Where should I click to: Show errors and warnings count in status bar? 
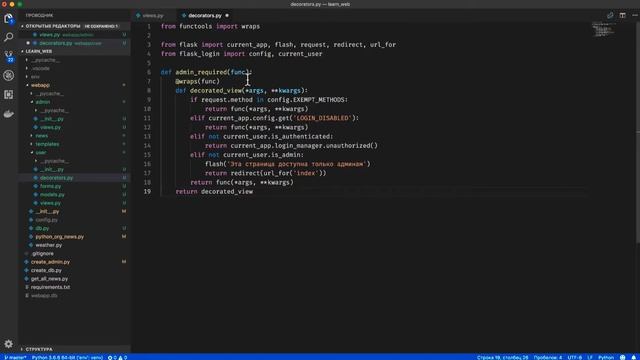click(118, 357)
